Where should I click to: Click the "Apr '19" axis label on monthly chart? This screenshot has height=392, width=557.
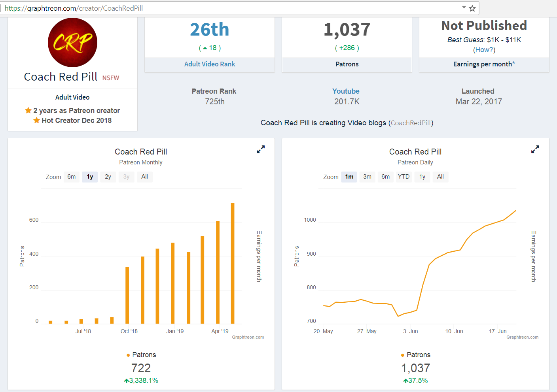220,331
